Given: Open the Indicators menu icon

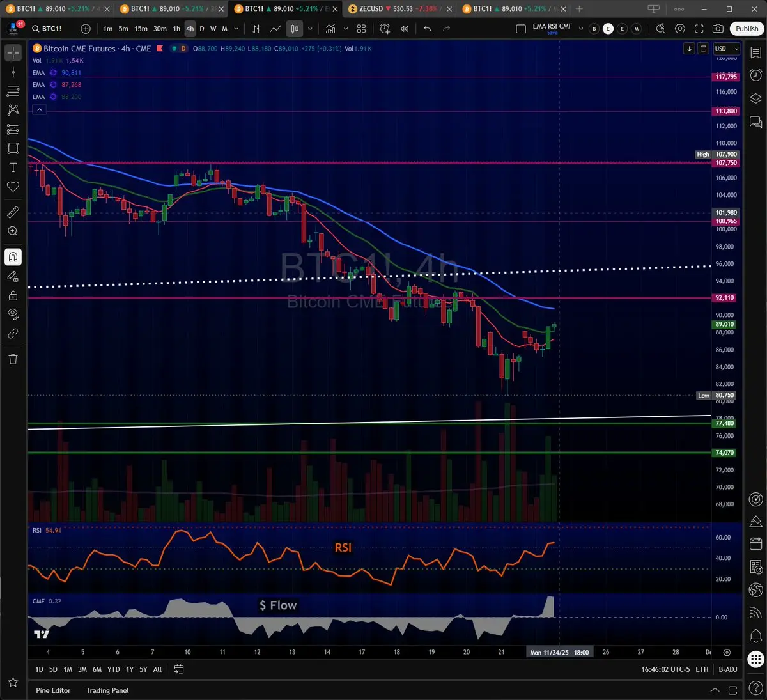Looking at the screenshot, I should [x=330, y=29].
